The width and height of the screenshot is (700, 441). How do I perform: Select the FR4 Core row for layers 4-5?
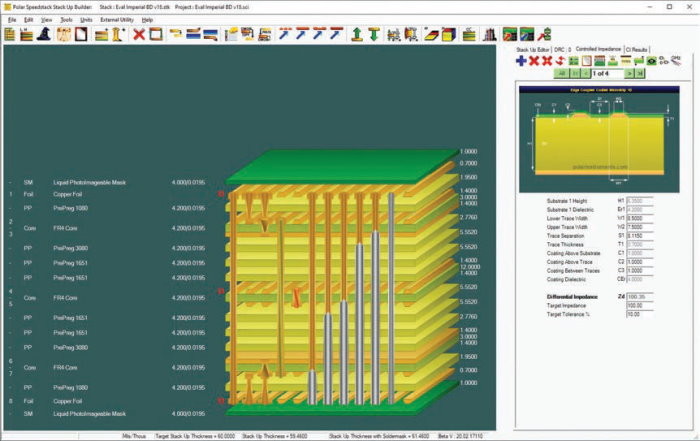pyautogui.click(x=107, y=298)
